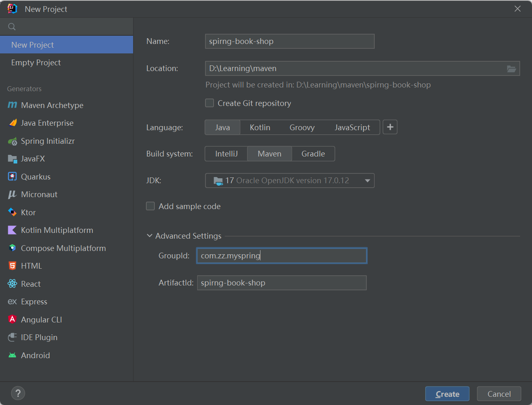Select Groovy as the language
Image resolution: width=532 pixels, height=405 pixels.
click(302, 127)
